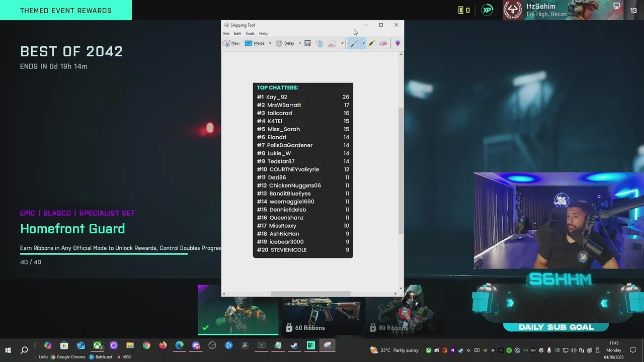The width and height of the screenshot is (644, 362).
Task: Select the claimed Homefront Guard reward thumbnail
Action: pyautogui.click(x=237, y=310)
